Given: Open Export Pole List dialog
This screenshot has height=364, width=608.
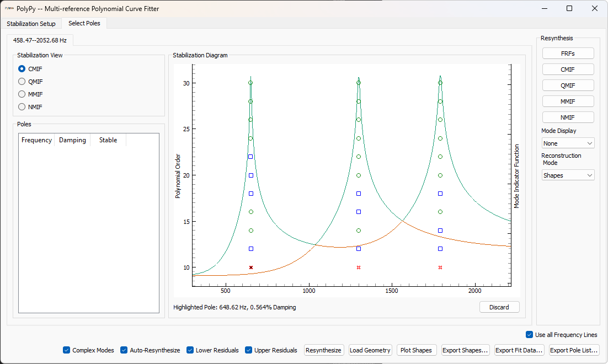Looking at the screenshot, I should point(574,350).
